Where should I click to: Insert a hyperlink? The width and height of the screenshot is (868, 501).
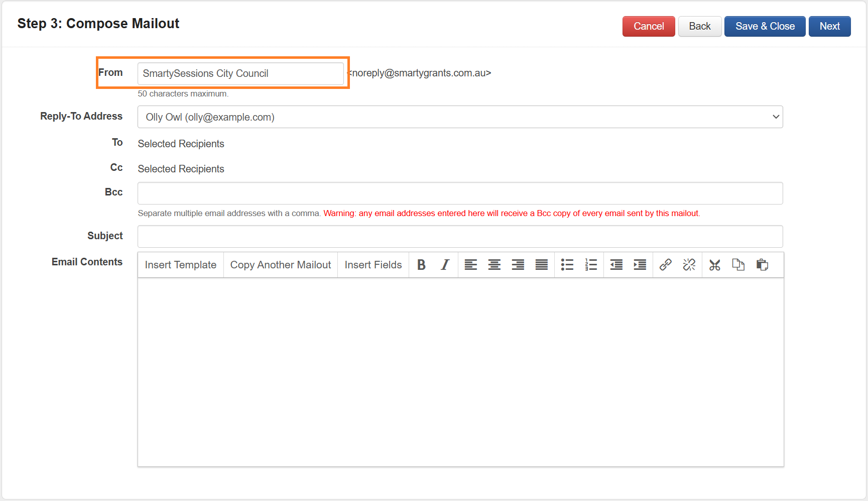pos(665,265)
